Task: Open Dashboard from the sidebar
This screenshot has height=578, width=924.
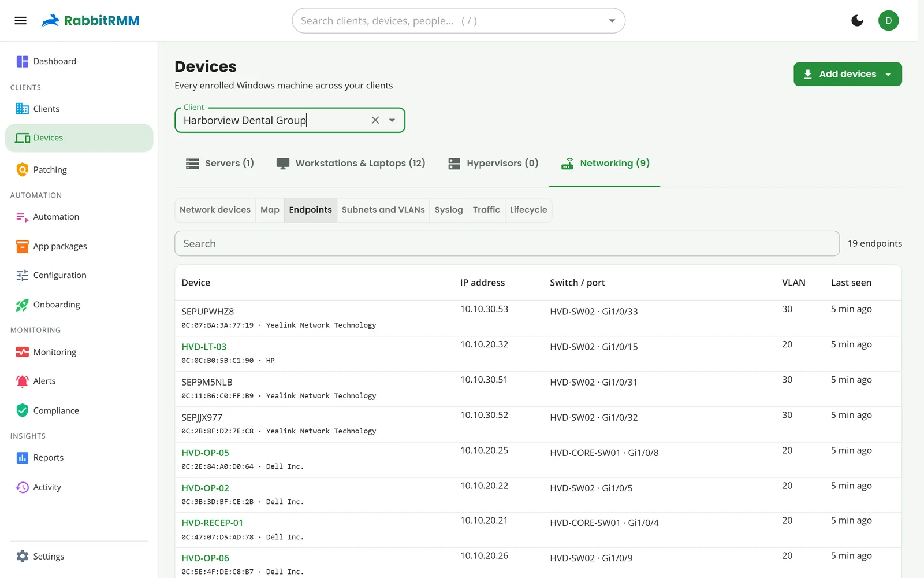Action: pyautogui.click(x=79, y=61)
